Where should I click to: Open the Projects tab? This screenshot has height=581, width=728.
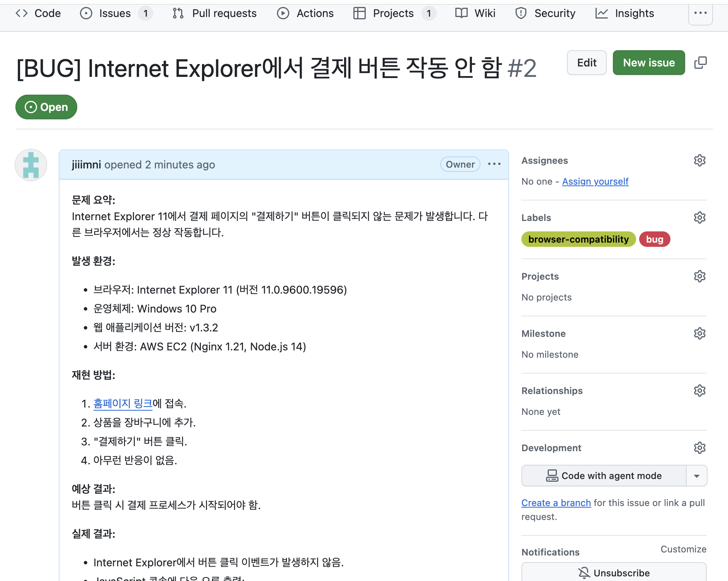point(395,14)
